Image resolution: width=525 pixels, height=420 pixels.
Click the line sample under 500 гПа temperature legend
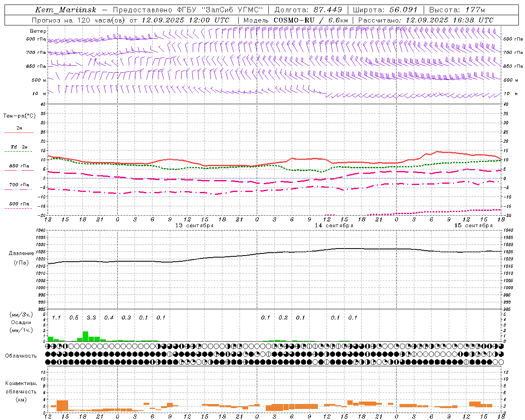pos(18,208)
